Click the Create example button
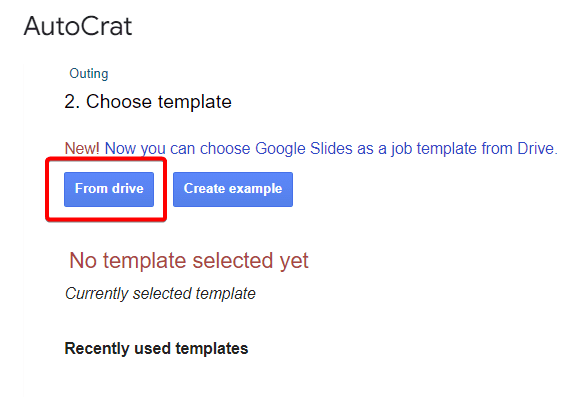 [x=233, y=189]
